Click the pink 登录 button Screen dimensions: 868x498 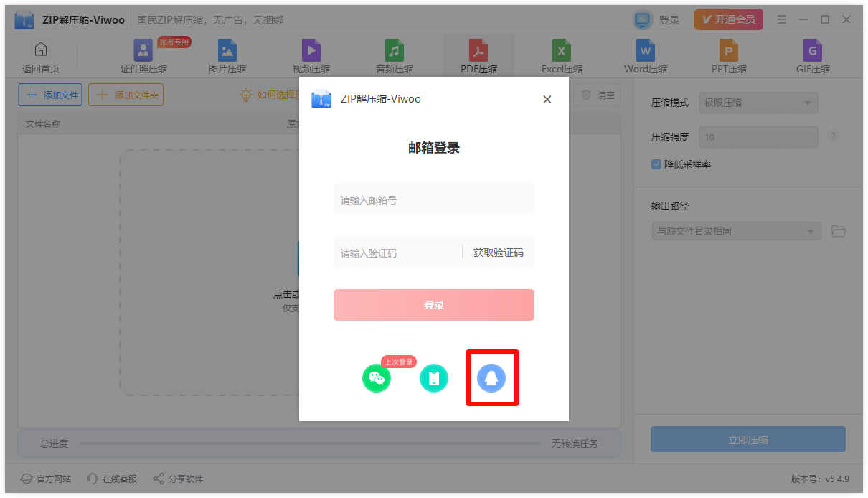(x=434, y=305)
